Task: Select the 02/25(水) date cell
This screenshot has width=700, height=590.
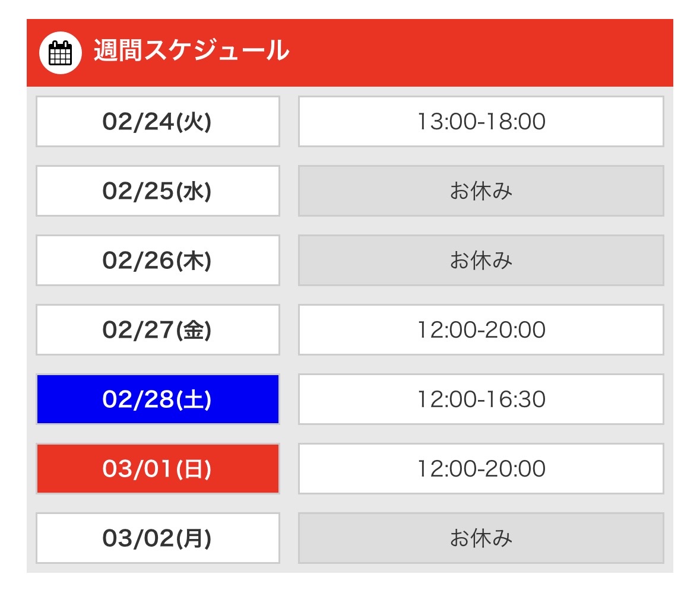Action: pyautogui.click(x=157, y=191)
